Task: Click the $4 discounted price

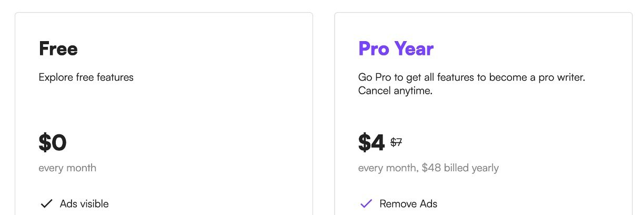Action: (371, 143)
